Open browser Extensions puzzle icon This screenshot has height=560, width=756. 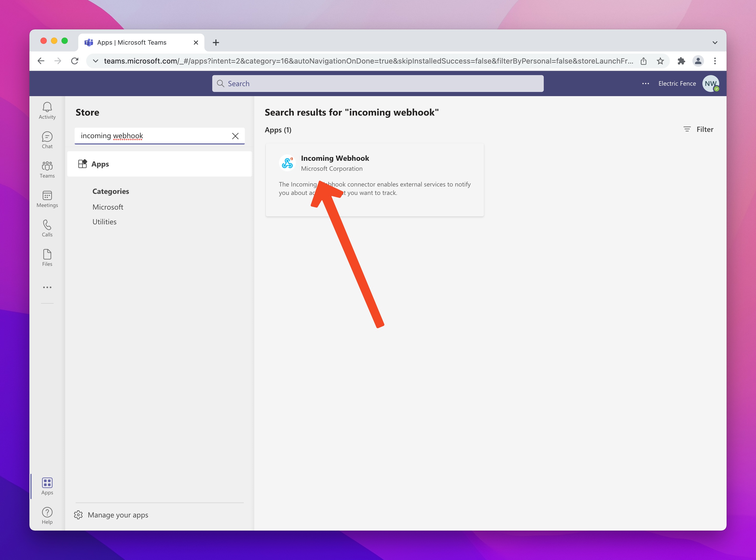[681, 61]
